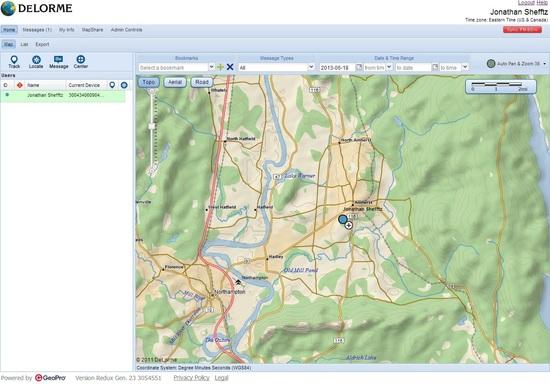Activate the Locate tool icon

click(x=36, y=60)
